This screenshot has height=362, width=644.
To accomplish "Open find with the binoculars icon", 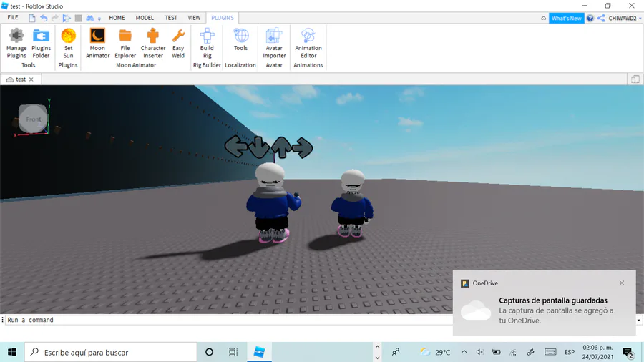I will 89,18.
